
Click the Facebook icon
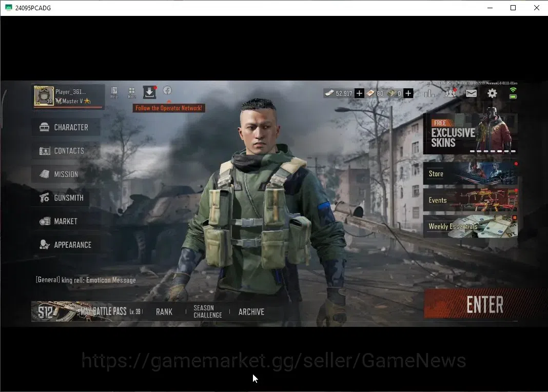167,90
